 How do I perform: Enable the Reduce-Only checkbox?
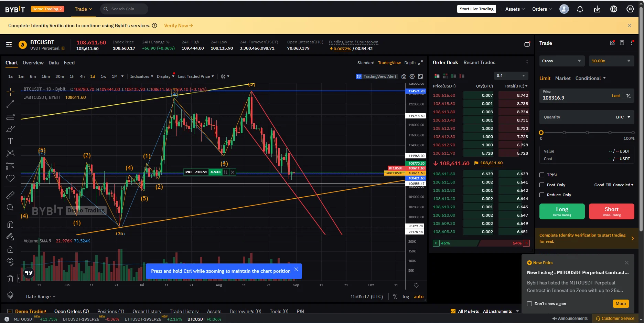coord(542,195)
